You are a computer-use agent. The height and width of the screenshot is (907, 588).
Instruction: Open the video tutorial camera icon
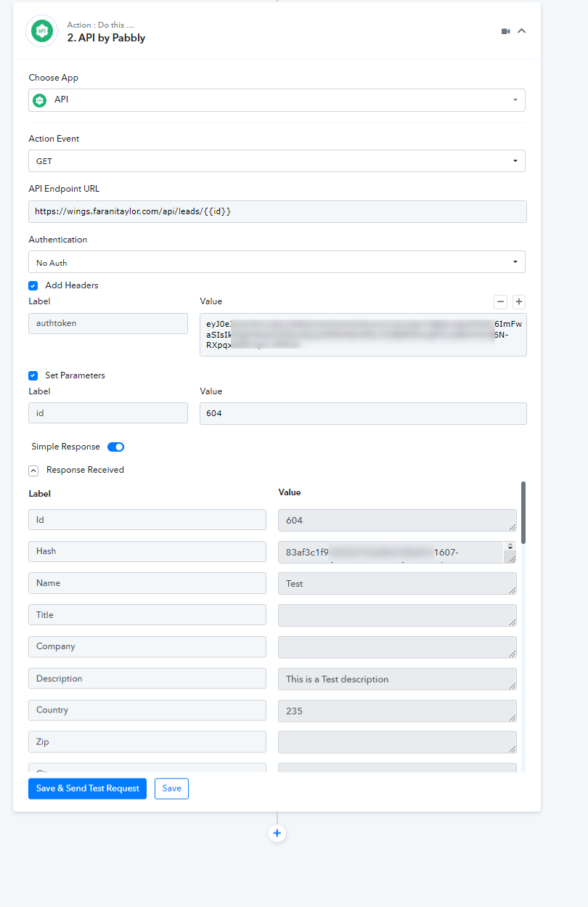[x=506, y=31]
